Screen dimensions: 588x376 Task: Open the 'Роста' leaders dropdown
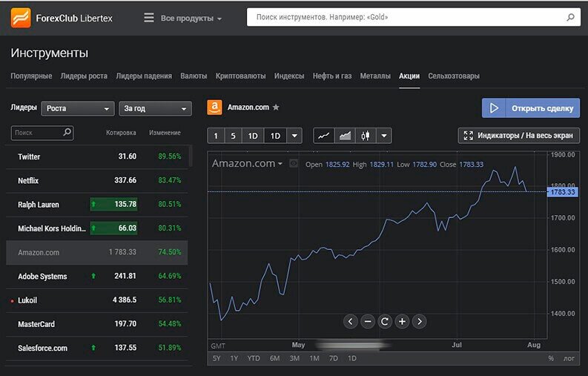click(78, 108)
